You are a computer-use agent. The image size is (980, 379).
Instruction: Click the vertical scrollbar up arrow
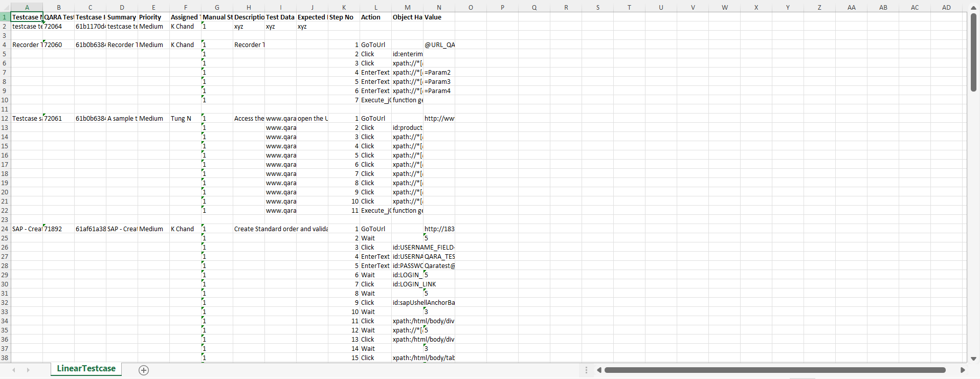[x=973, y=8]
